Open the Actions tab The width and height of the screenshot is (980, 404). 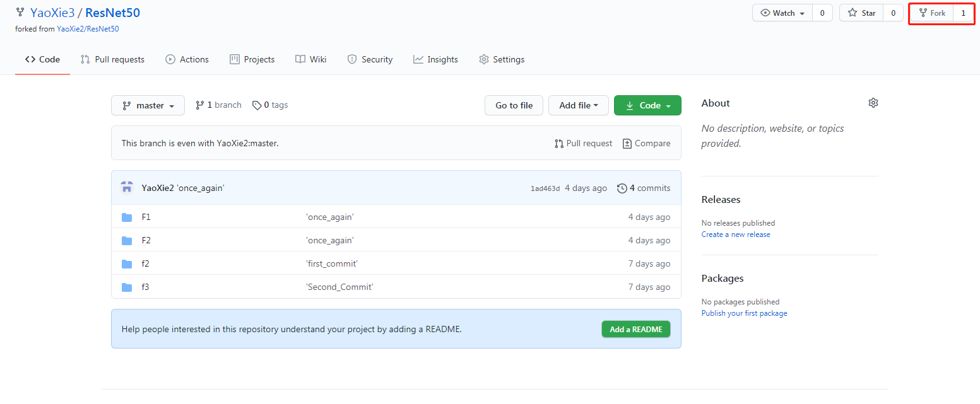click(x=187, y=59)
